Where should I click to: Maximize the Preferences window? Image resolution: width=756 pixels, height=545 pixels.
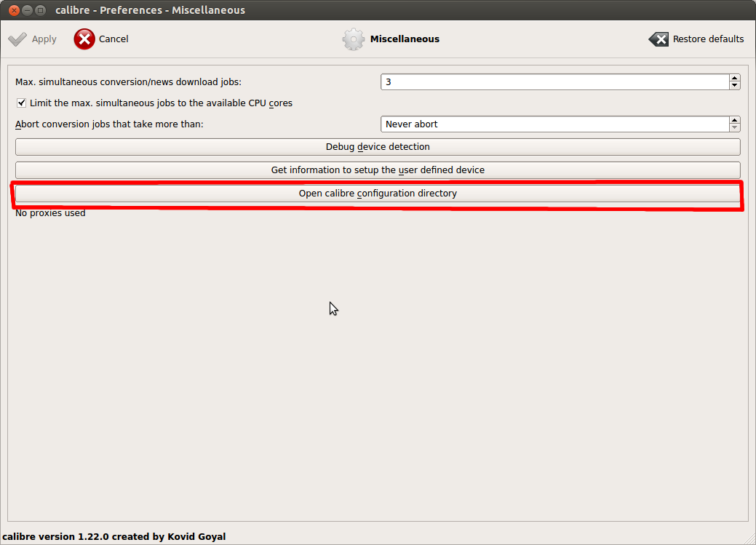point(40,10)
